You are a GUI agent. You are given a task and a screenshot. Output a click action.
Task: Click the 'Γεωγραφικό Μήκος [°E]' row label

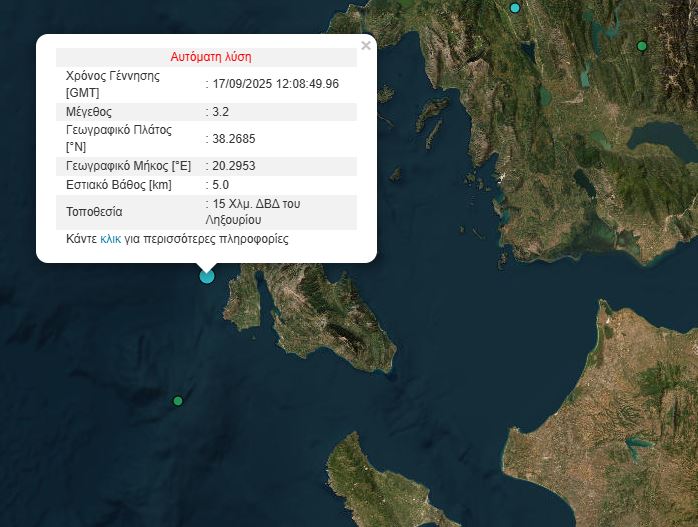(128, 165)
